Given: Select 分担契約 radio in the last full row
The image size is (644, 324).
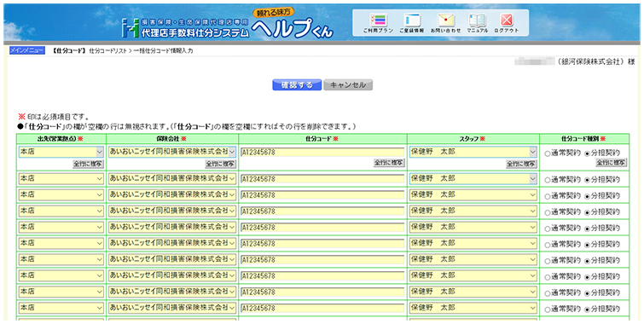Looking at the screenshot, I should (x=587, y=310).
